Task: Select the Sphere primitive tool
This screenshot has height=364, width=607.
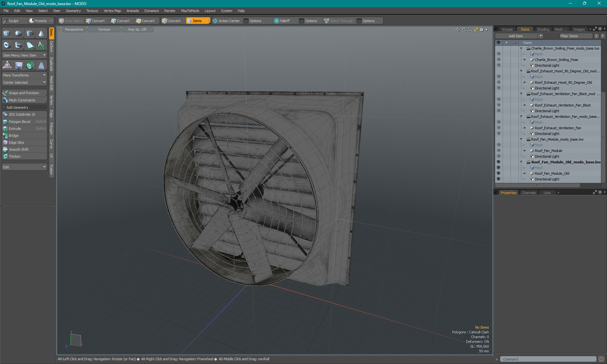Action: tap(18, 33)
